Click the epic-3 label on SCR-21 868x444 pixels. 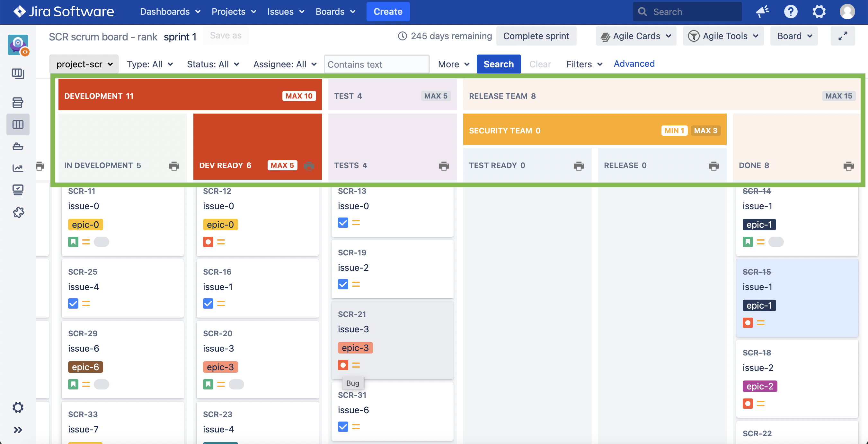point(355,348)
